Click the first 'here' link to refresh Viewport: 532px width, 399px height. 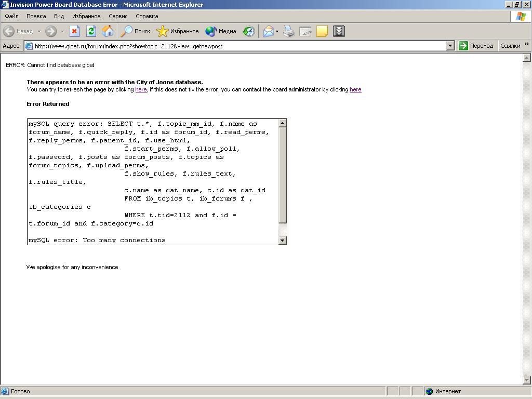pos(141,89)
